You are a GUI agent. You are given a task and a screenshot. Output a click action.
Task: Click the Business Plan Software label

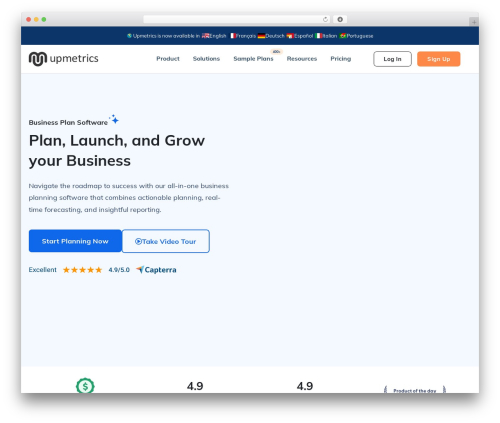pos(68,122)
